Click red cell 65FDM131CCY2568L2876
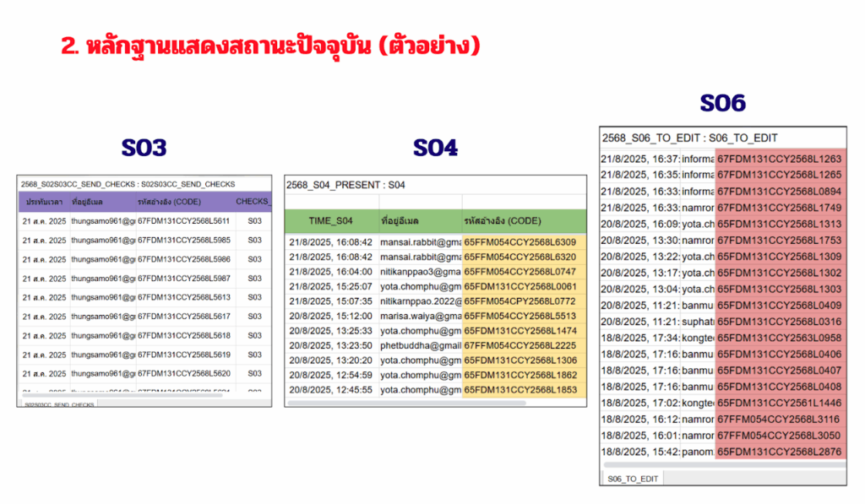Viewport: 865px width, 504px height. (779, 452)
